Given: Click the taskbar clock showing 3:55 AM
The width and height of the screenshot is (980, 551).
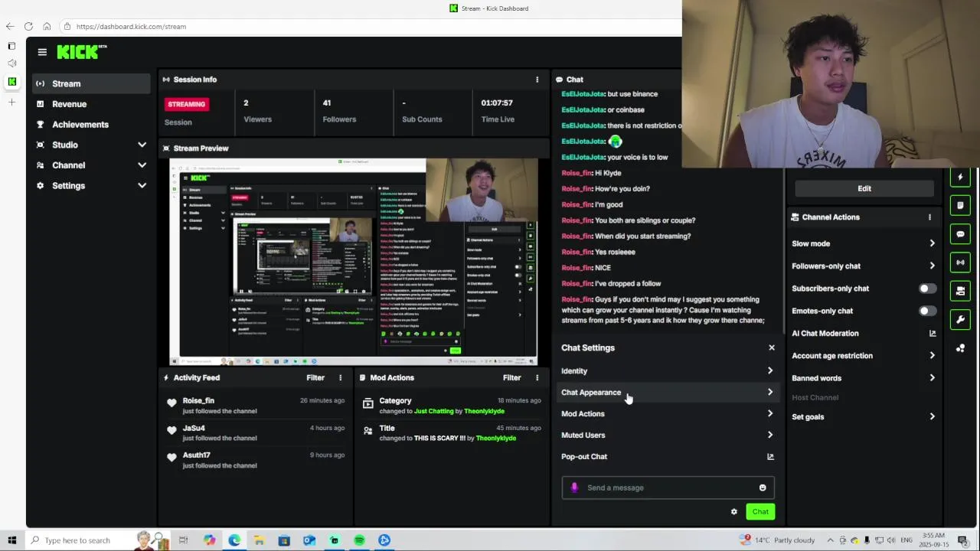Looking at the screenshot, I should (x=934, y=540).
